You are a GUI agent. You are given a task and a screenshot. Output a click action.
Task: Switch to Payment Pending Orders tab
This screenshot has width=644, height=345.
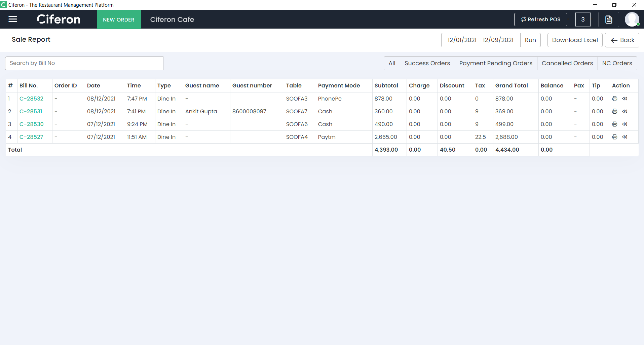click(496, 63)
